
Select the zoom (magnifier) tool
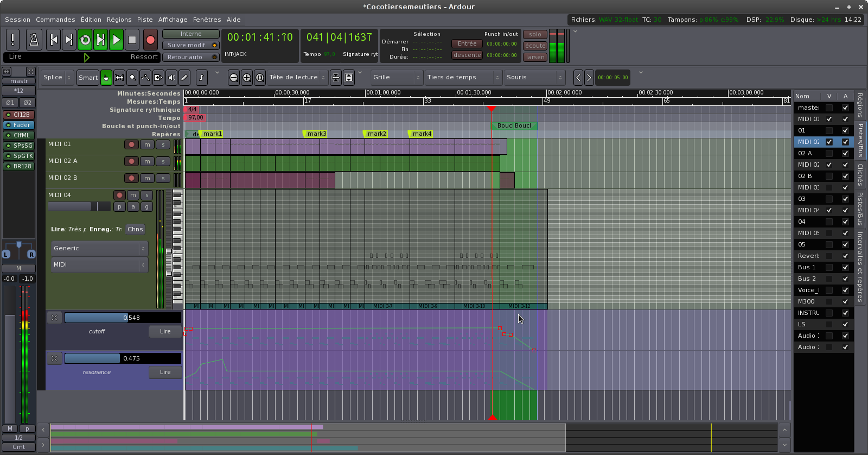pyautogui.click(x=132, y=78)
